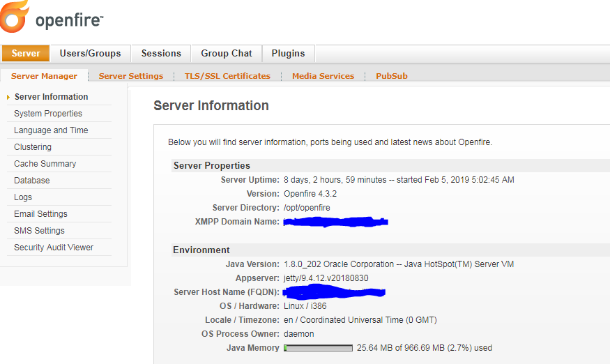
Task: Select the Server Manager subtab
Action: 44,76
